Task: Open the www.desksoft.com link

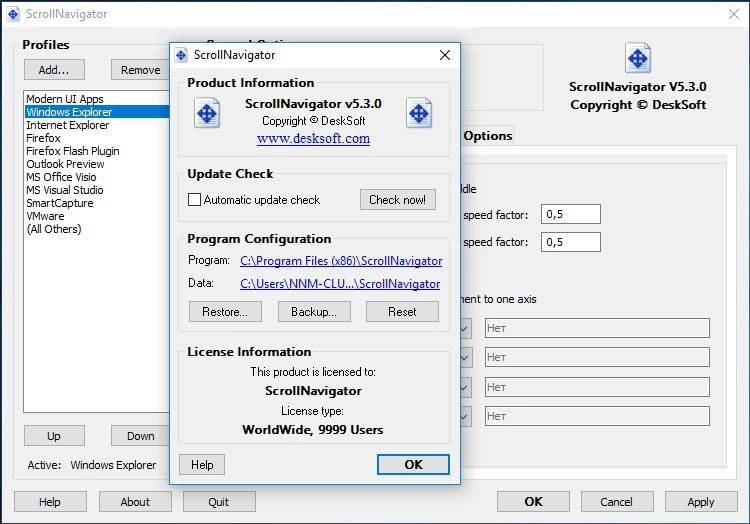Action: pyautogui.click(x=313, y=139)
